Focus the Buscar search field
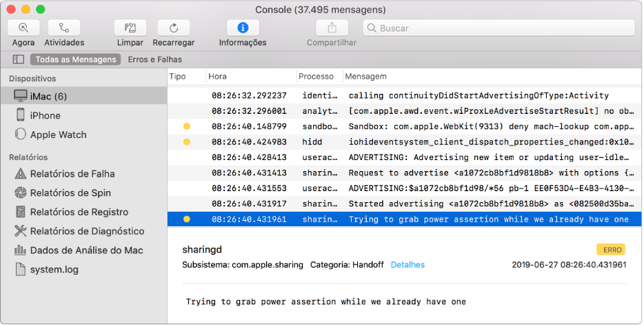 pos(499,28)
